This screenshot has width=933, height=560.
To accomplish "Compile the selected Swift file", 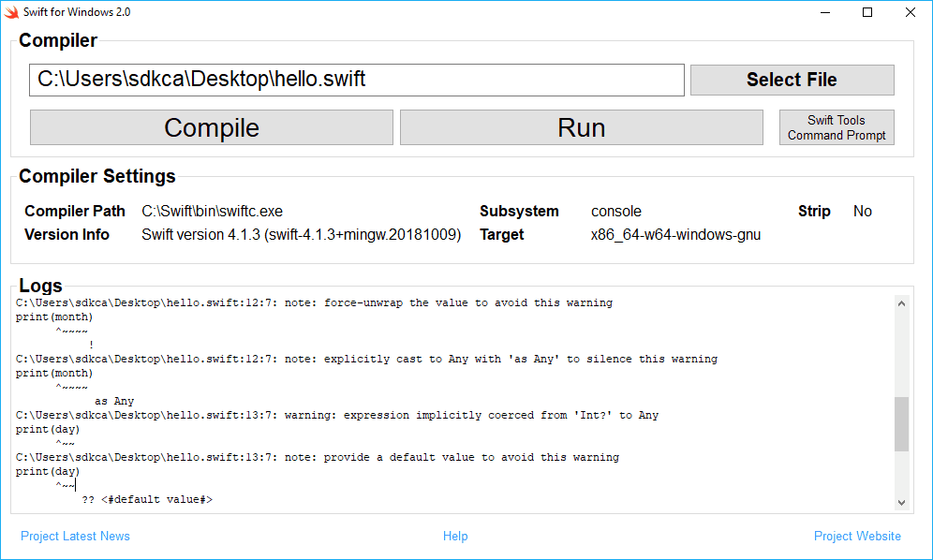I will (211, 127).
